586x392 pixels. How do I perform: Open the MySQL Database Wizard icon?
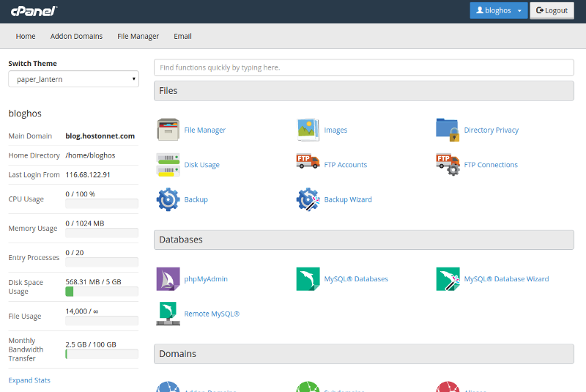(x=448, y=278)
